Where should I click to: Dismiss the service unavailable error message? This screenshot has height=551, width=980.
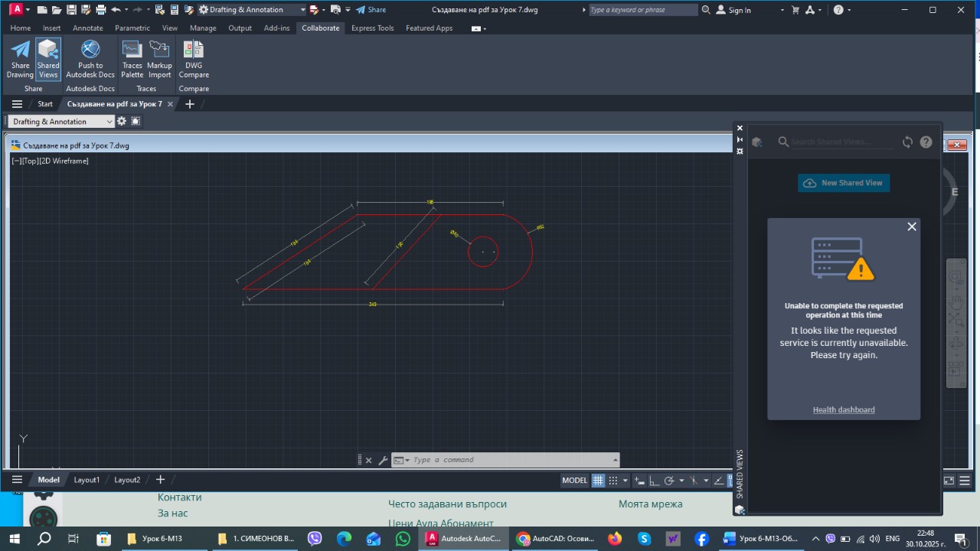[x=911, y=227]
